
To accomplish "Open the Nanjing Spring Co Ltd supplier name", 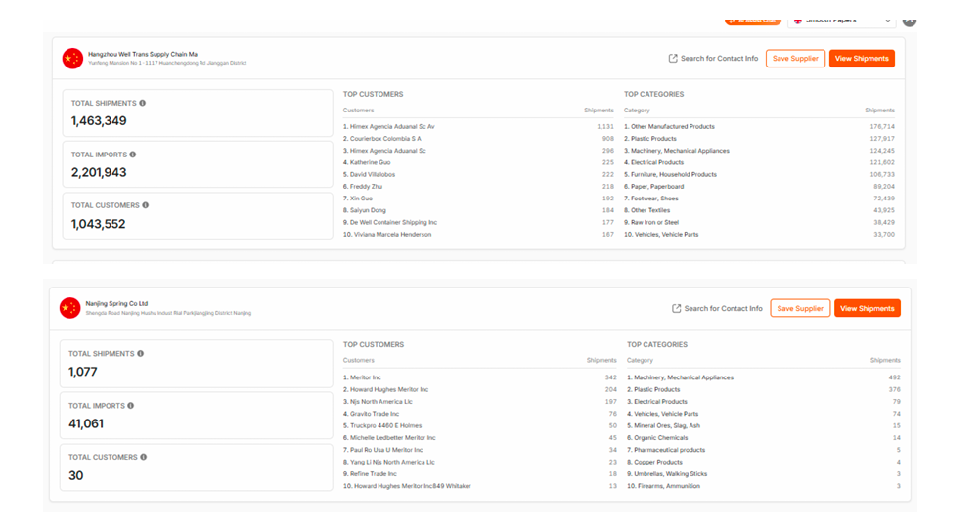I will [x=116, y=304].
